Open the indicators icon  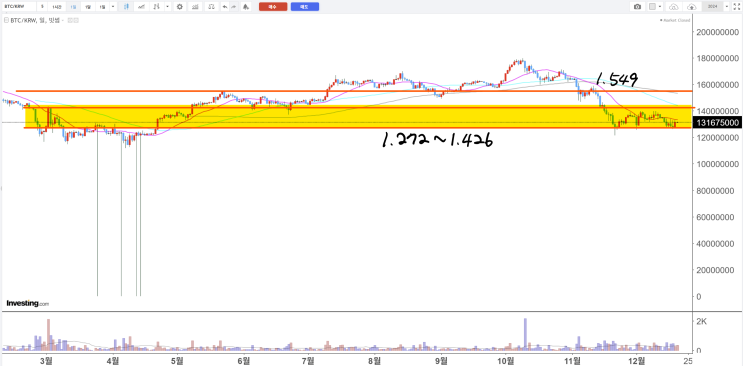click(x=195, y=7)
